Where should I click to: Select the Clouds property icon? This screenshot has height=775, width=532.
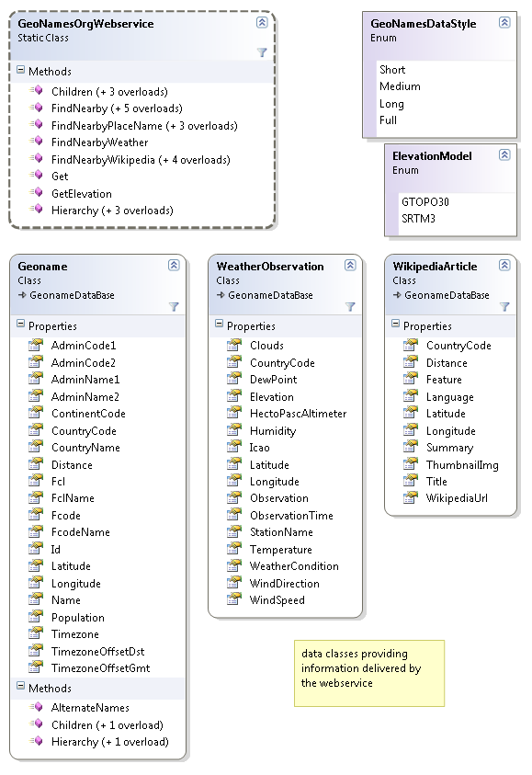pyautogui.click(x=234, y=345)
